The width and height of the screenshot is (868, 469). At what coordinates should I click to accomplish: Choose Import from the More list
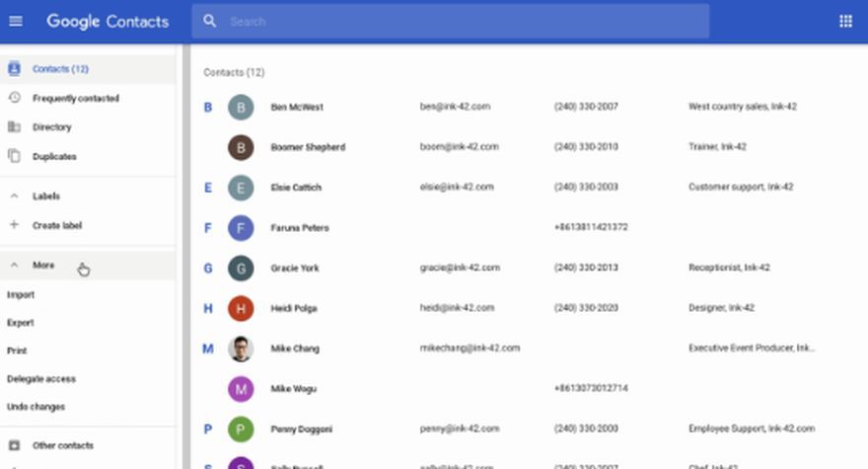[x=21, y=294]
